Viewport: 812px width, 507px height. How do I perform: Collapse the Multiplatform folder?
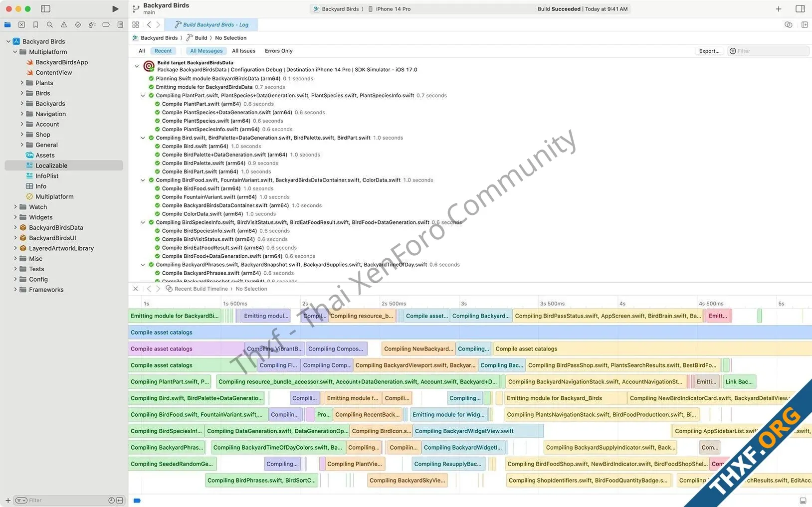[x=15, y=52]
